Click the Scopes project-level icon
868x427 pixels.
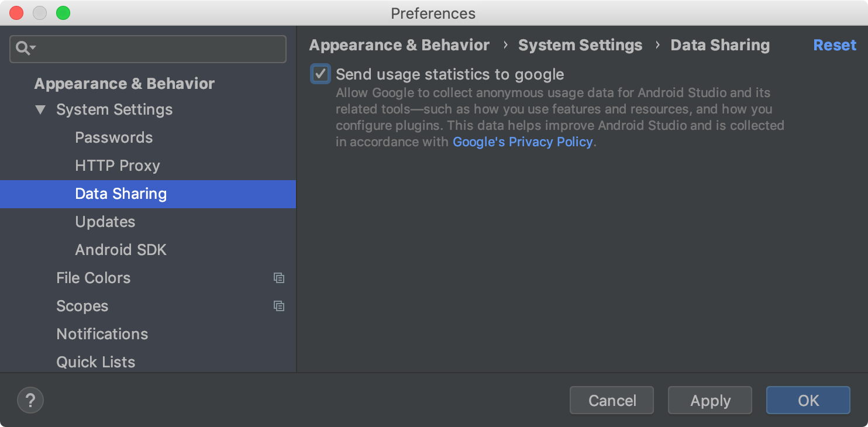pyautogui.click(x=279, y=307)
